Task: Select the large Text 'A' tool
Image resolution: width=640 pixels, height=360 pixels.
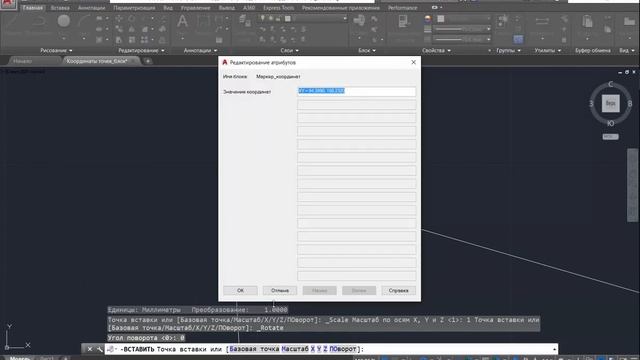Action: (x=182, y=21)
